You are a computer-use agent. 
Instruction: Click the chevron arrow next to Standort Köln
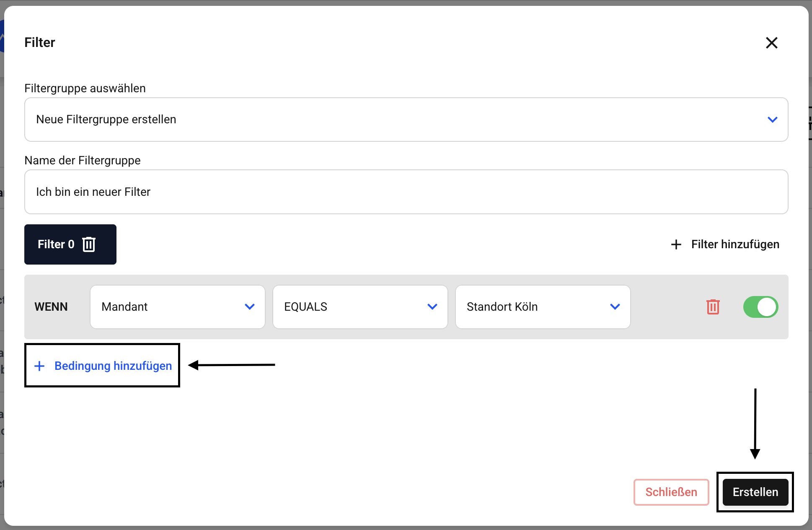coord(615,307)
